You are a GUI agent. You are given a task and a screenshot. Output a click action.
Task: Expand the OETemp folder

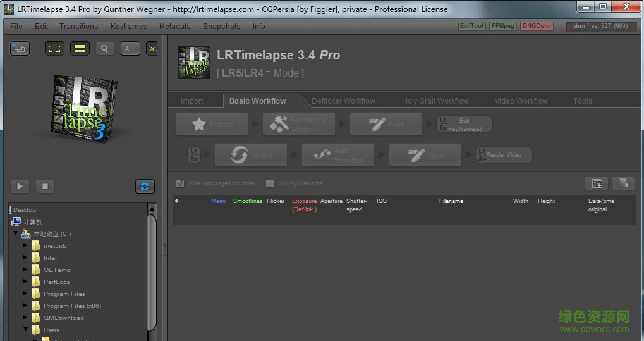25,270
